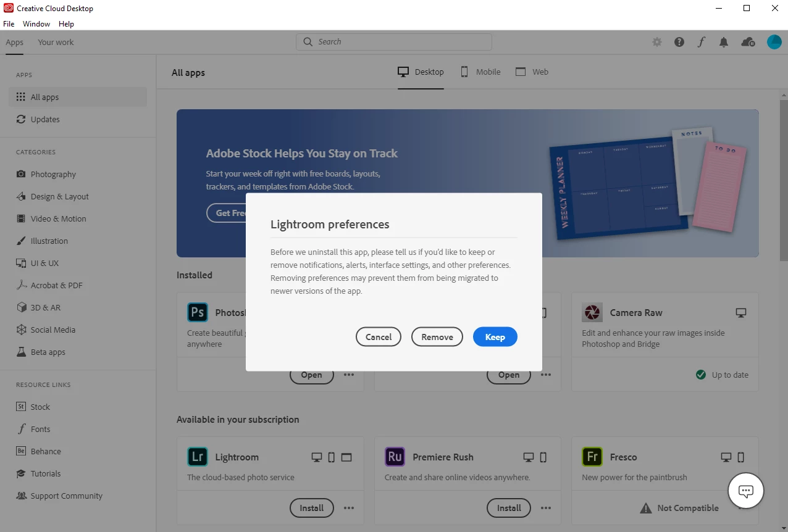Open Support Community link
This screenshot has height=532, width=788.
coord(78,496)
